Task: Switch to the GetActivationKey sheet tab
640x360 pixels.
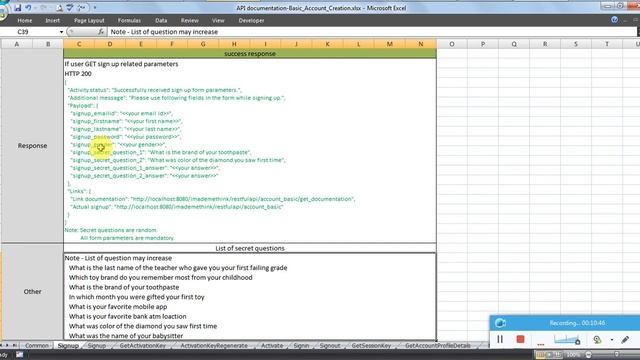Action: coord(142,345)
